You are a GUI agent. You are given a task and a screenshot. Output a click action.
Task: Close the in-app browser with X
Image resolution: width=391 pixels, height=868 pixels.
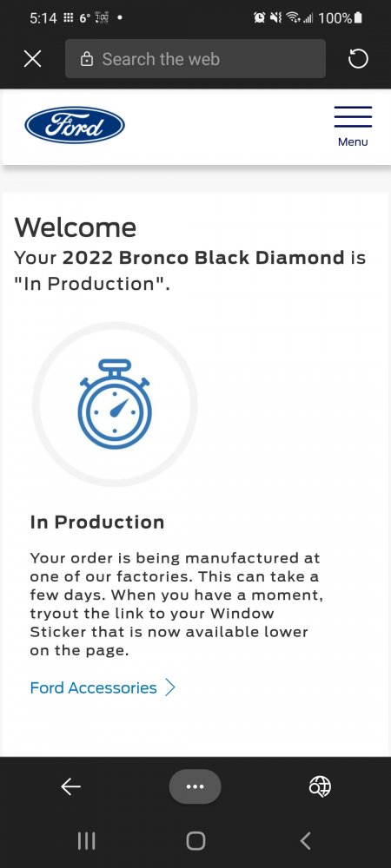coord(33,59)
